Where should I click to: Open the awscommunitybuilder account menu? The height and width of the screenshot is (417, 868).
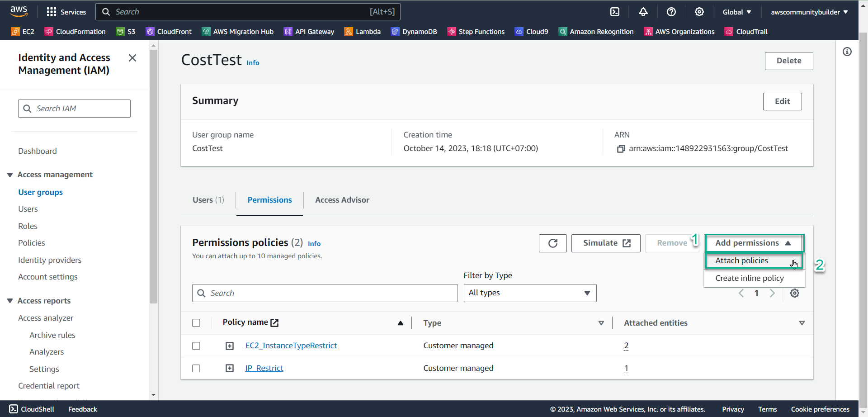pyautogui.click(x=809, y=12)
